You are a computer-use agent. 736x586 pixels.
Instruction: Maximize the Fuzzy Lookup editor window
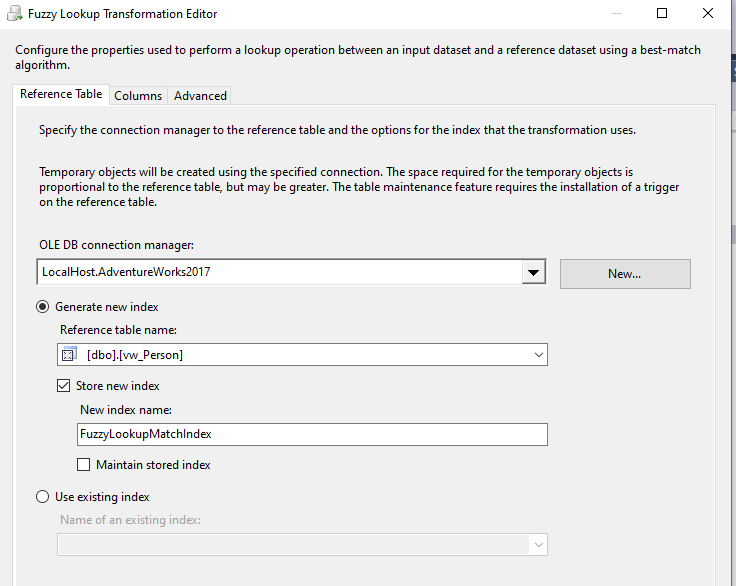[x=662, y=14]
